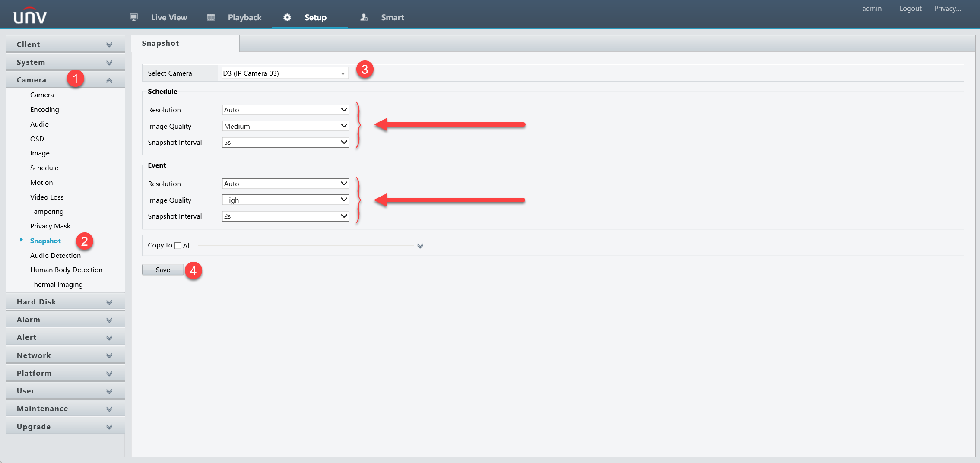The width and height of the screenshot is (980, 463).
Task: Click the Smart person icon
Action: 364,17
